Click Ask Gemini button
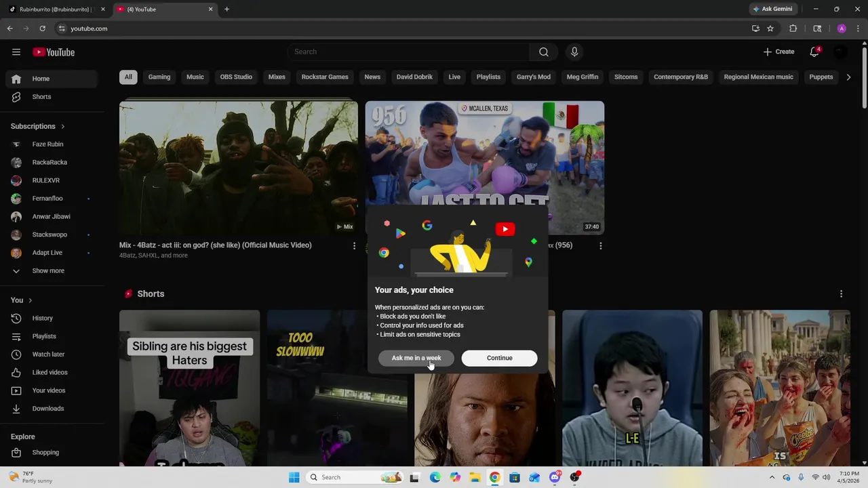Image resolution: width=868 pixels, height=488 pixels. click(x=772, y=9)
